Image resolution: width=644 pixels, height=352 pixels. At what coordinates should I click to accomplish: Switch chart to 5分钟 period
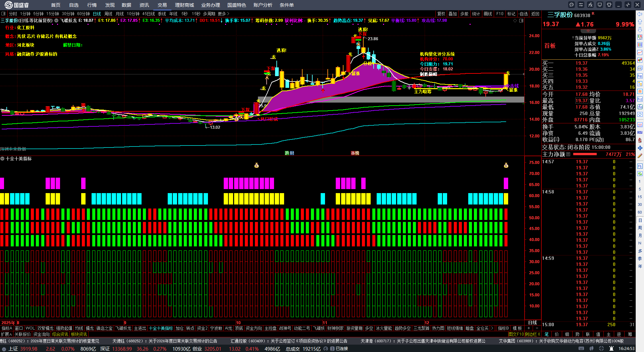click(38, 14)
